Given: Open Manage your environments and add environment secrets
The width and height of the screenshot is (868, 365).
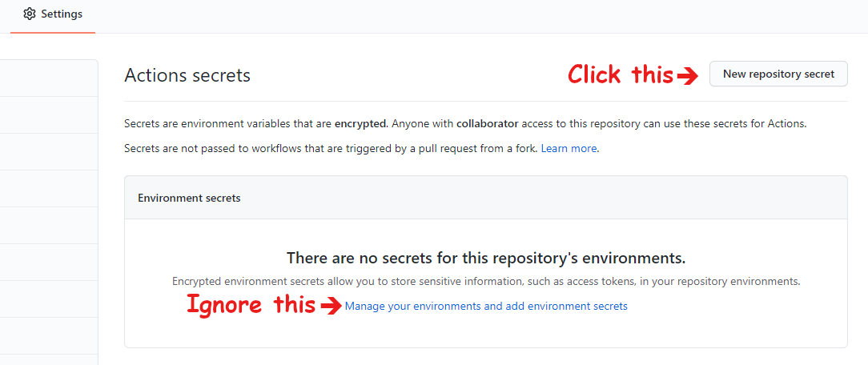Looking at the screenshot, I should (x=486, y=306).
